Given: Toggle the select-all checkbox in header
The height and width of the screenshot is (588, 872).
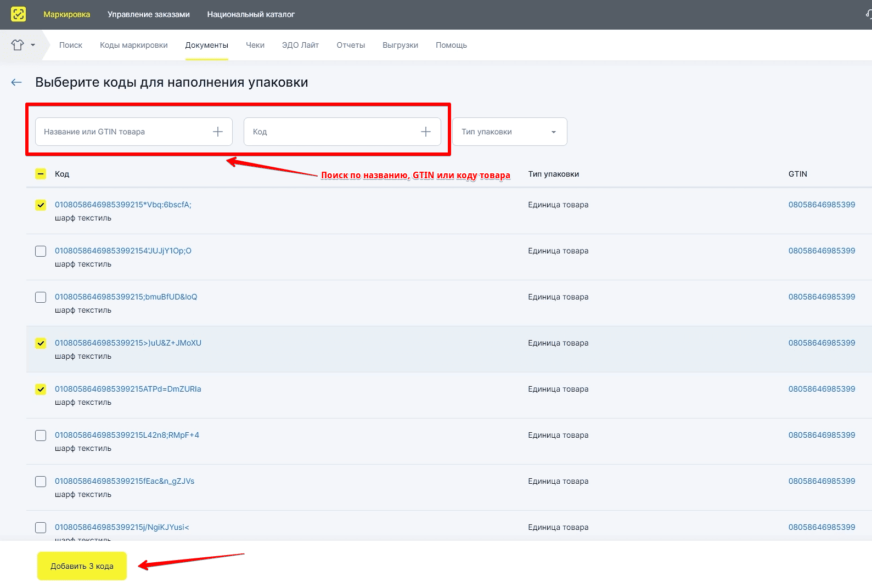Looking at the screenshot, I should (41, 174).
